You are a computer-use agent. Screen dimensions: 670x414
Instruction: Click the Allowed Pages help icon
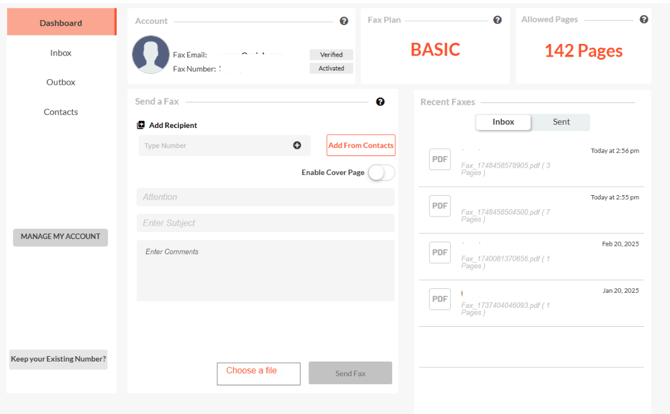tap(644, 19)
